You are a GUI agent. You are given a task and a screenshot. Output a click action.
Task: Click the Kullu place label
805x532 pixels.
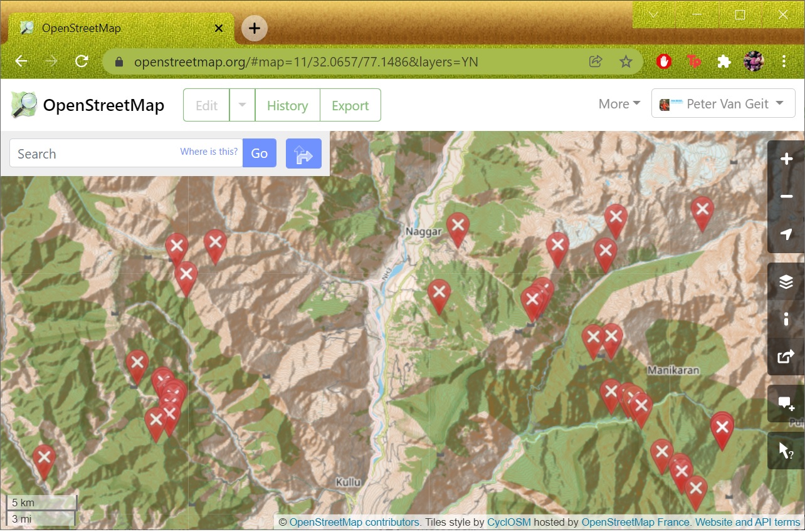[x=349, y=482]
